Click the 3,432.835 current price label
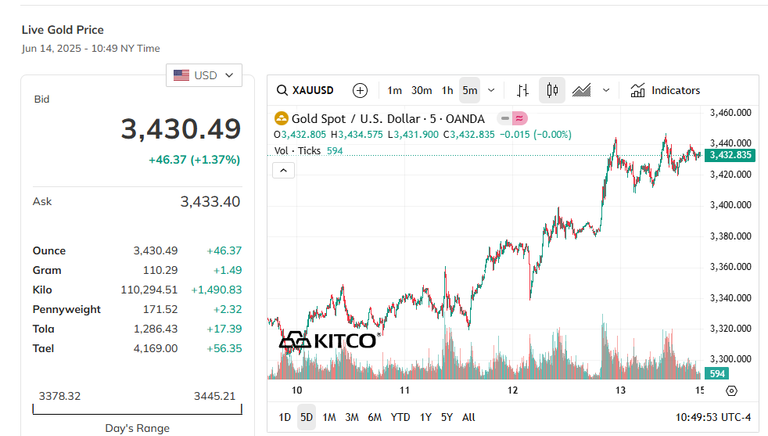The width and height of the screenshot is (768, 436). [730, 155]
